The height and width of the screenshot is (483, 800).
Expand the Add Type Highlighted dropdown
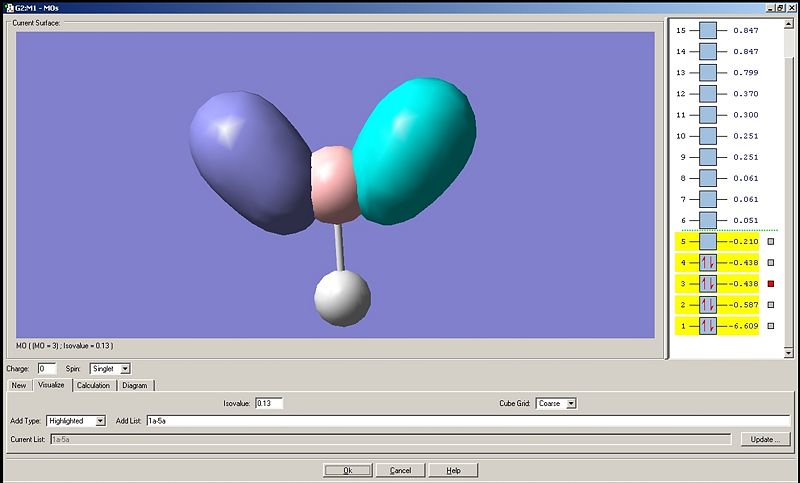point(76,421)
